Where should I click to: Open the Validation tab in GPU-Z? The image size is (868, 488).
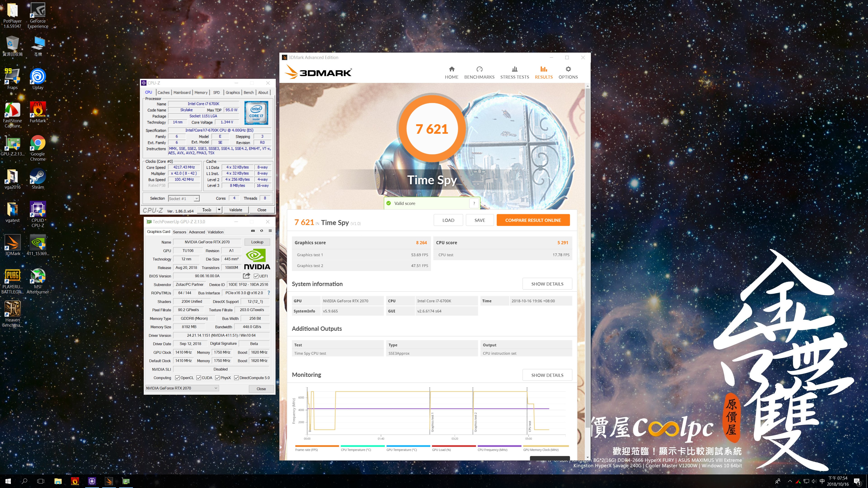pyautogui.click(x=216, y=232)
